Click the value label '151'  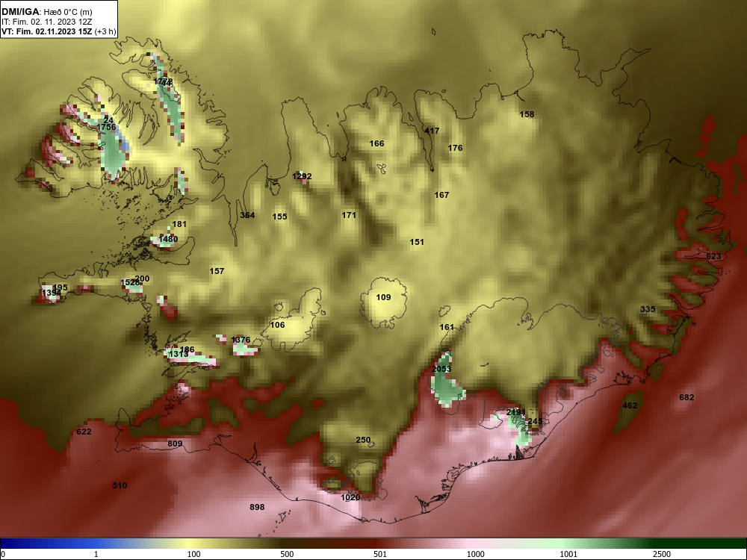click(417, 242)
